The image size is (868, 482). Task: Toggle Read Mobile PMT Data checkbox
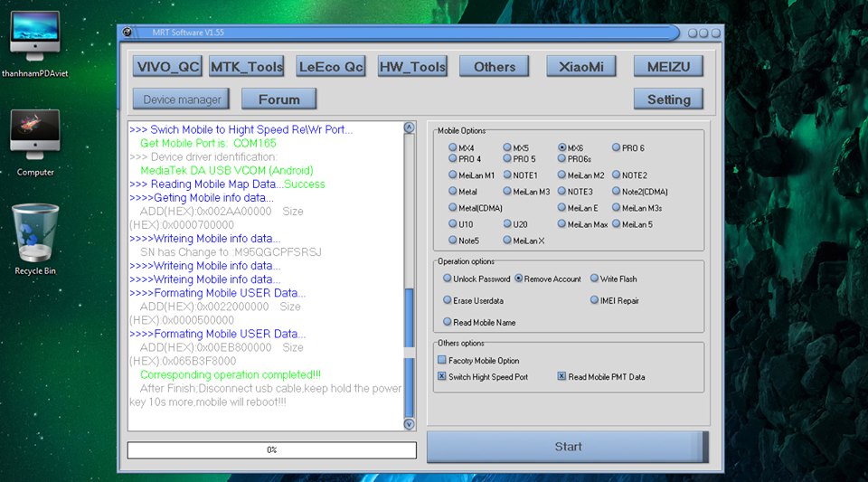(x=561, y=376)
